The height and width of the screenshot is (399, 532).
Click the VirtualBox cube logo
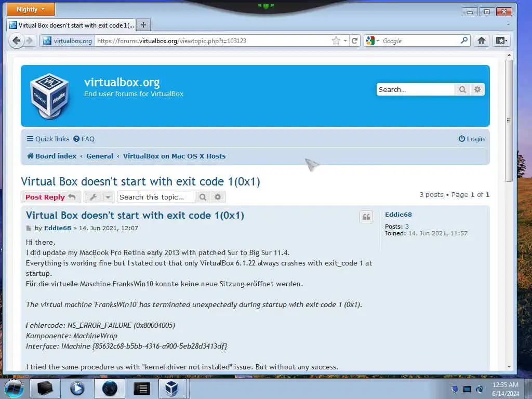[x=50, y=96]
